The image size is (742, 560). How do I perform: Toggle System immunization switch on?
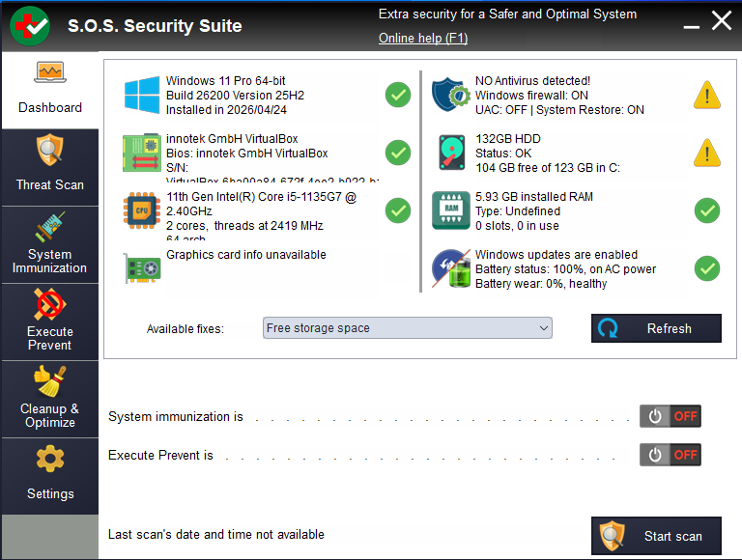click(x=671, y=416)
